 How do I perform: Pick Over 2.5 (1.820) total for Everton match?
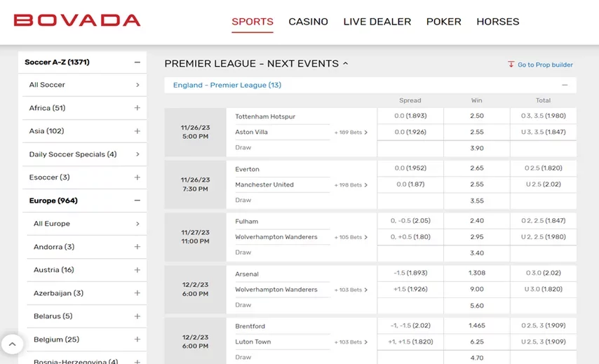pos(543,168)
